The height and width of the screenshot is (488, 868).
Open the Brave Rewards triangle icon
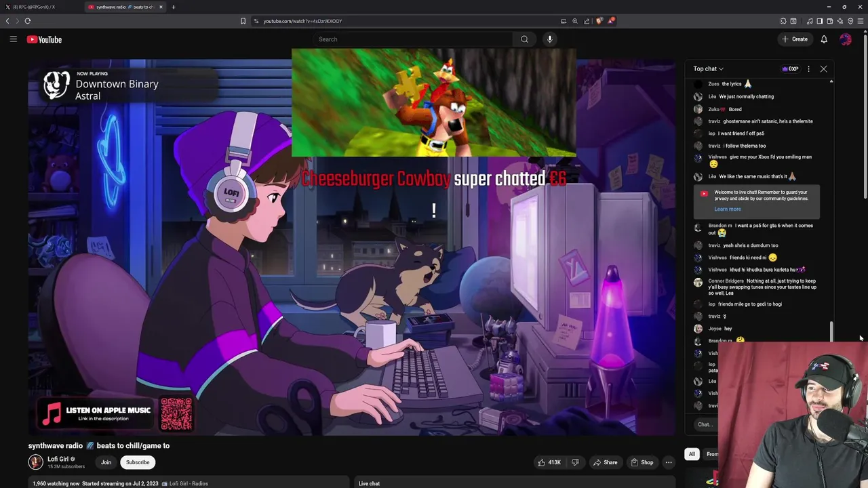point(611,21)
